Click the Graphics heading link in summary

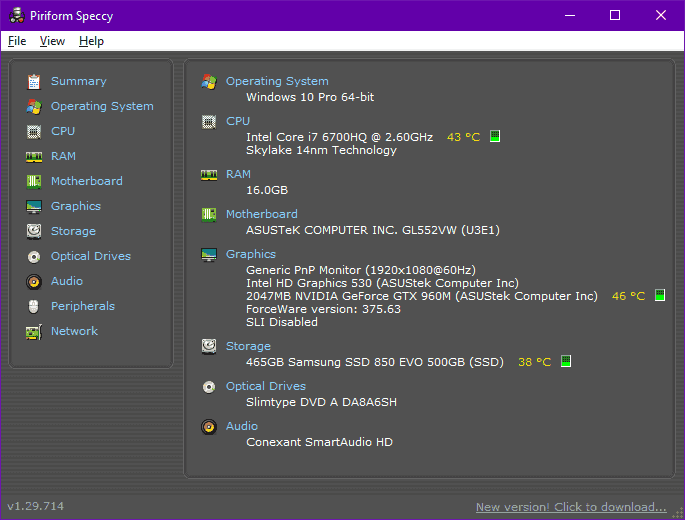point(251,254)
